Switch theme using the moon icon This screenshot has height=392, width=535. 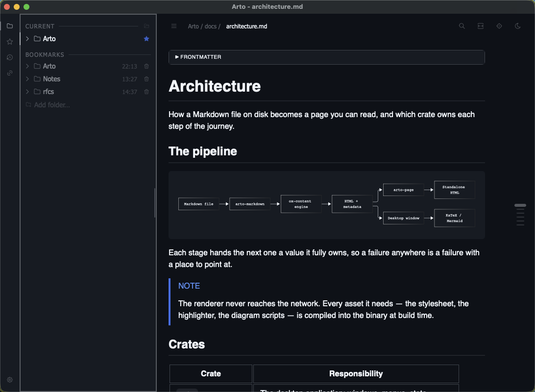pos(517,26)
